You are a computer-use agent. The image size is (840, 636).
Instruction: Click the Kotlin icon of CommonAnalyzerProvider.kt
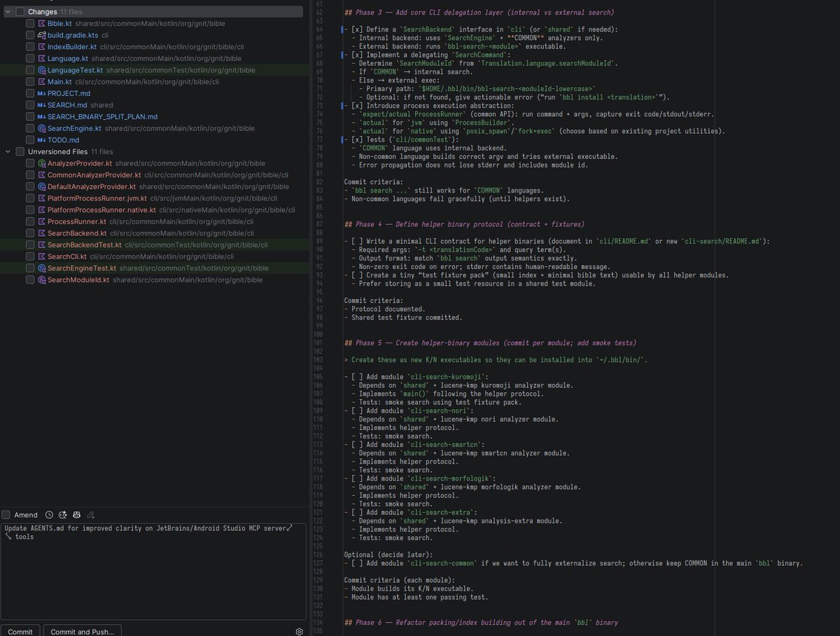42,175
